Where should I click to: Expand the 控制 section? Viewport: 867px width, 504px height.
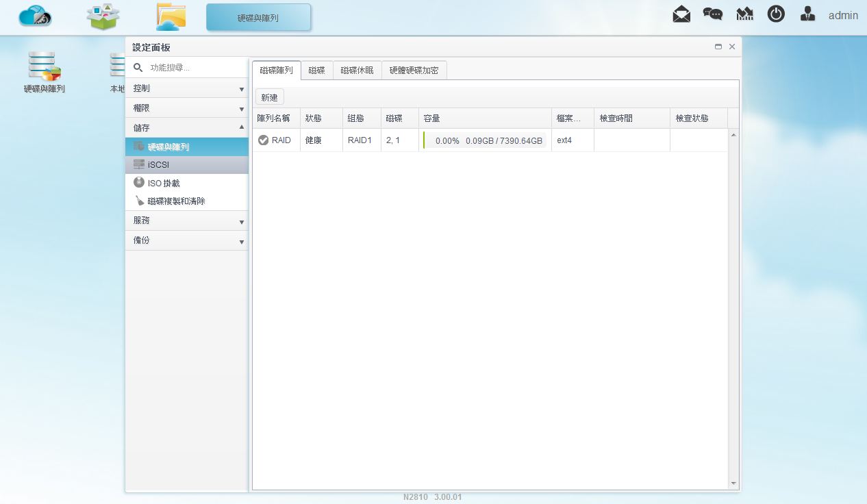click(x=186, y=88)
